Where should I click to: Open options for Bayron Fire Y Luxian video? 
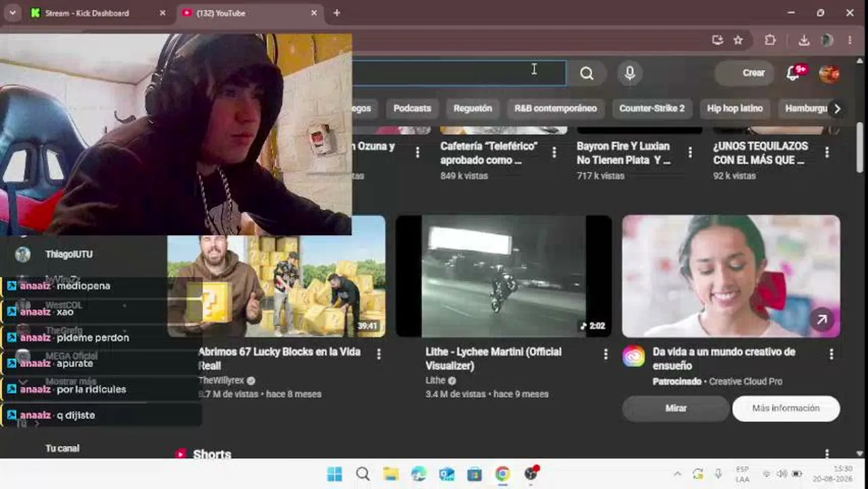(x=690, y=153)
